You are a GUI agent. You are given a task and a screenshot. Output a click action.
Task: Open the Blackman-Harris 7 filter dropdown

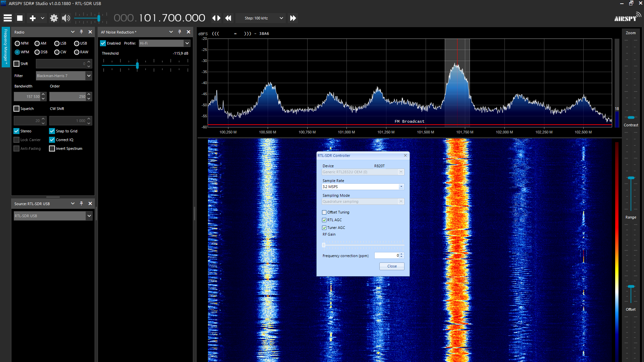coord(64,76)
